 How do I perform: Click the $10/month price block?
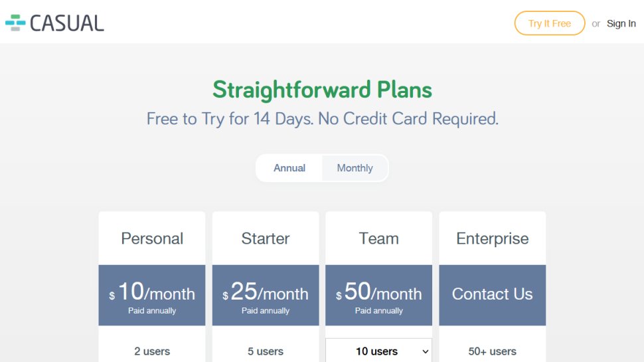(152, 296)
